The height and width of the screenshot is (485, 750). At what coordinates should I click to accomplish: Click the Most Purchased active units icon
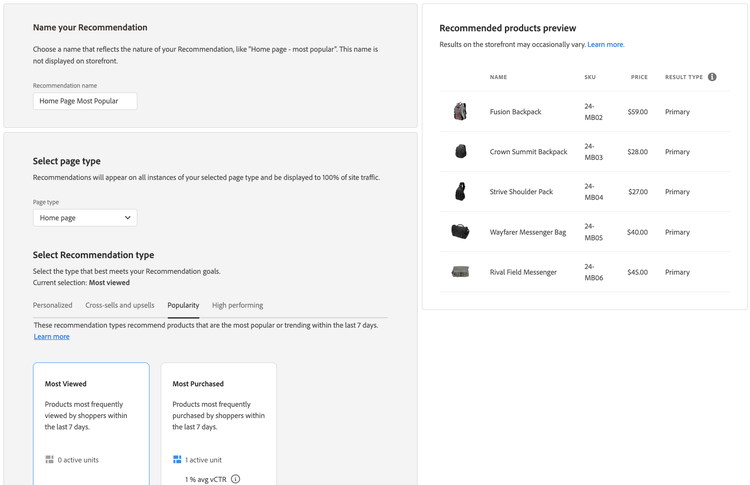point(177,460)
